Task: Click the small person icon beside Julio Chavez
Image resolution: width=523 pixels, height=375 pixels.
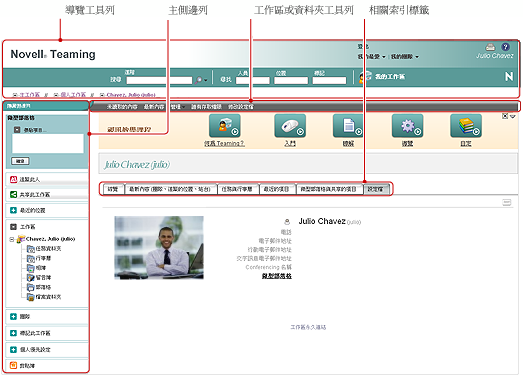Action: (287, 222)
